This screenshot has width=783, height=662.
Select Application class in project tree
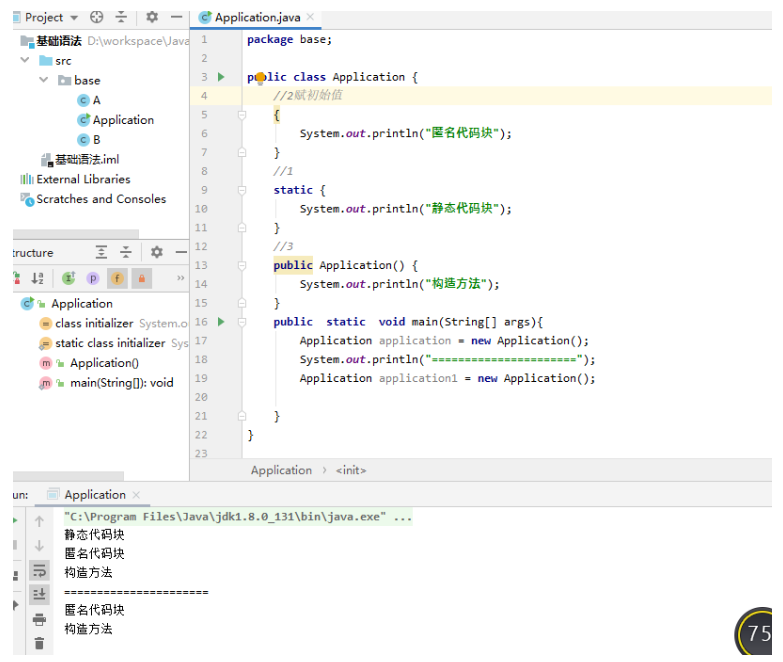click(x=115, y=120)
